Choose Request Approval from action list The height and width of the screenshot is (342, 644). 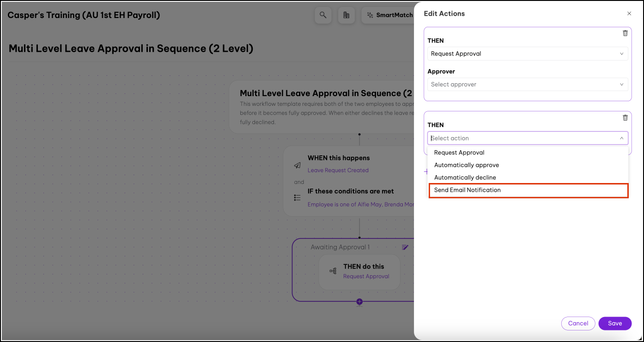[x=459, y=153]
